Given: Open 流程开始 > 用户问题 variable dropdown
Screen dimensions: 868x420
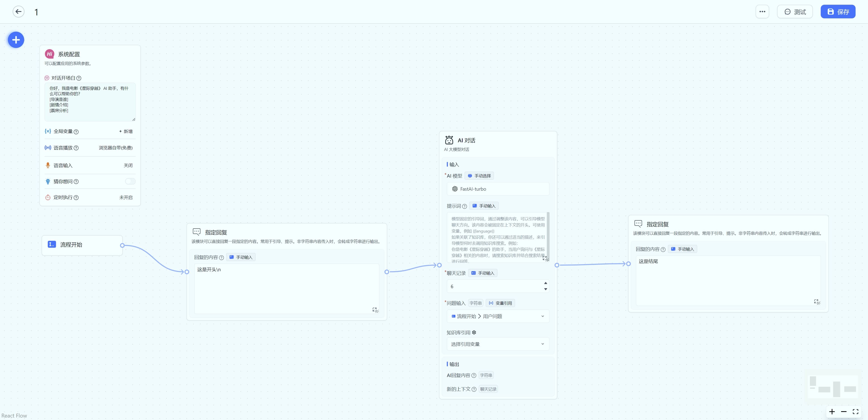Looking at the screenshot, I should [x=498, y=316].
